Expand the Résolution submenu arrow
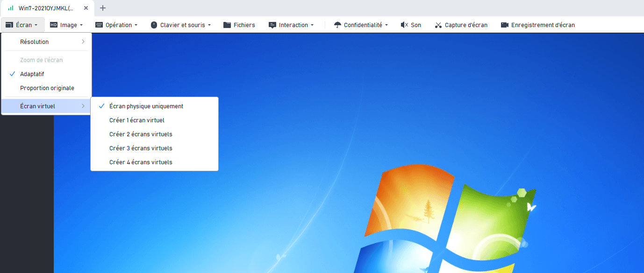The width and height of the screenshot is (644, 273). coord(83,42)
